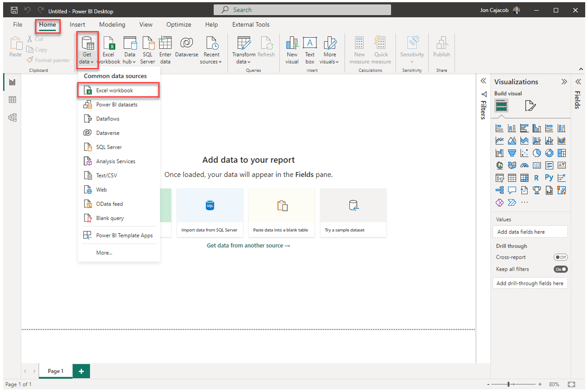This screenshot has width=587, height=392.
Task: Select the KPI visual
Action: [562, 165]
